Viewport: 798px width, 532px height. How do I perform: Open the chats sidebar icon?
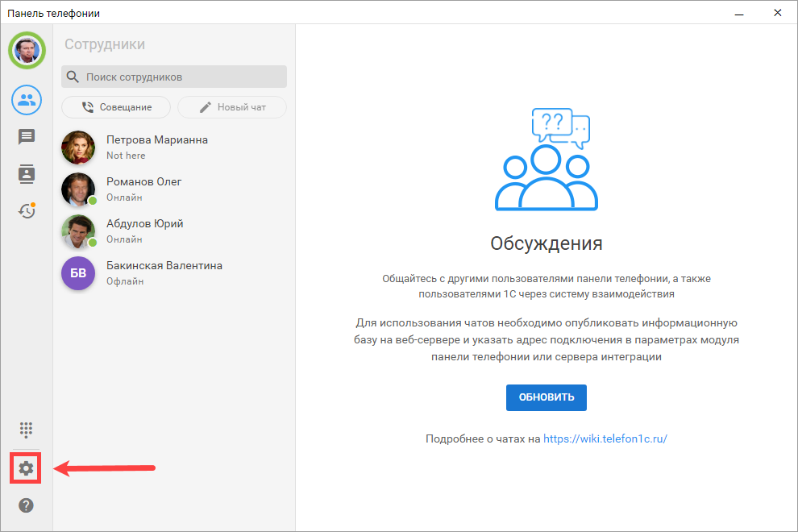pos(27,137)
